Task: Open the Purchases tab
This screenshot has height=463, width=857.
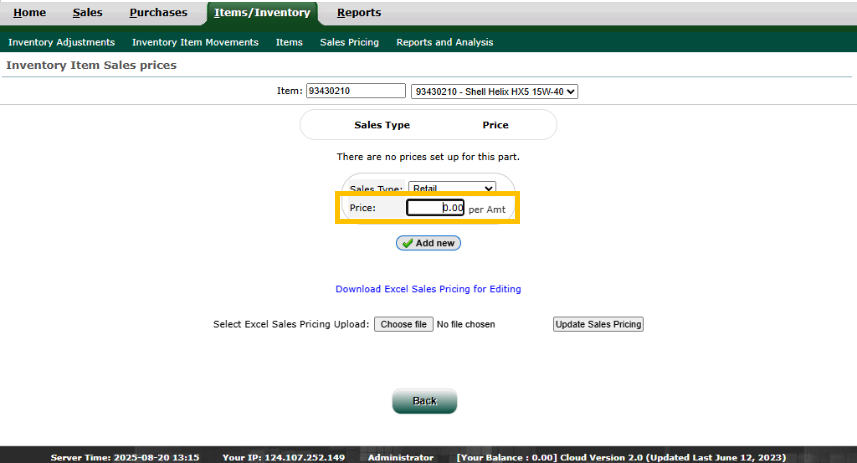Action: coord(159,13)
